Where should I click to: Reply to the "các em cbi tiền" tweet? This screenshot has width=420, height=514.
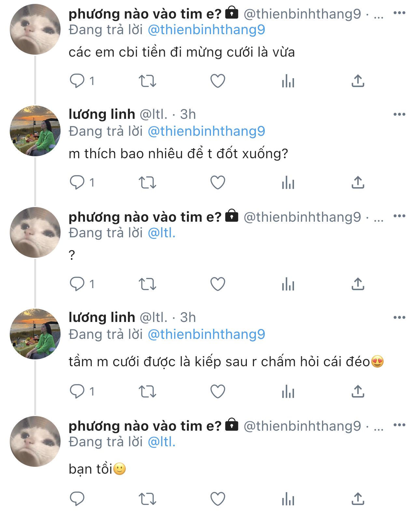pos(77,81)
